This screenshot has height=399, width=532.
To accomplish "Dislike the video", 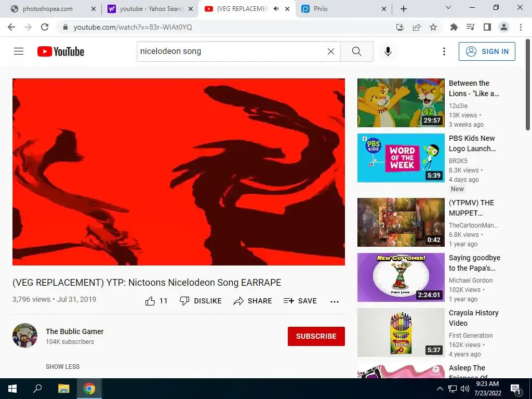I will pos(201,301).
